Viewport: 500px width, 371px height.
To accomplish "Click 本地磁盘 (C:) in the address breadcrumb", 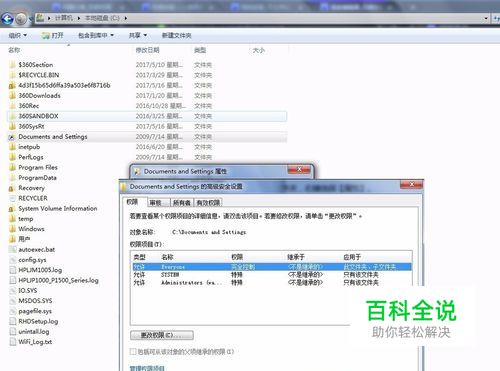I will click(102, 18).
